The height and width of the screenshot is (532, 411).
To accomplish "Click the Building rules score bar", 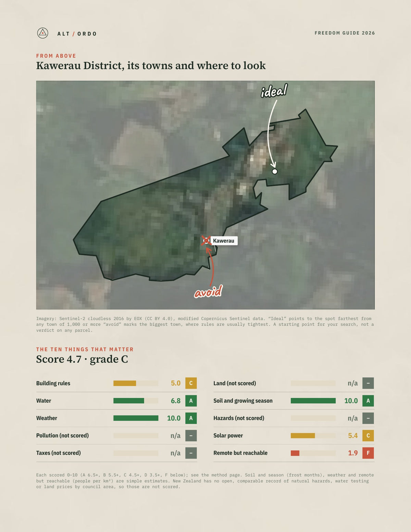I will [x=136, y=383].
